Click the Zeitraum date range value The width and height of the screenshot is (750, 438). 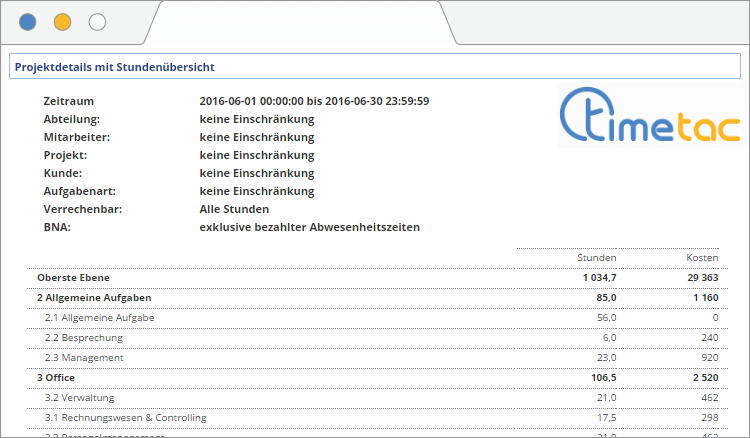point(314,101)
